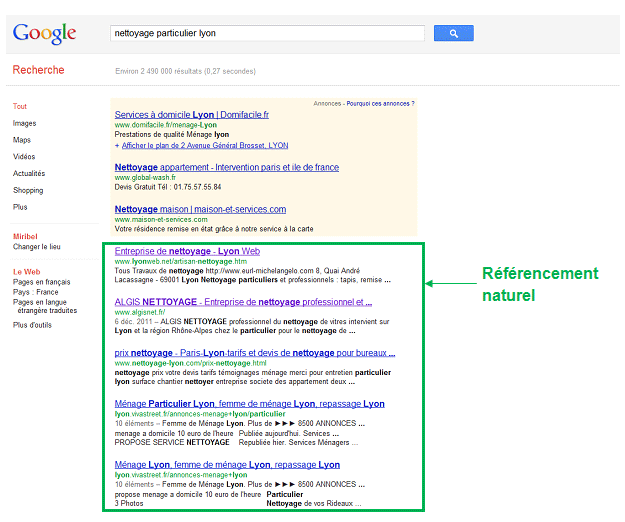Open ad 'Nettoyage maison | maison-et-services.com'

pyautogui.click(x=200, y=209)
